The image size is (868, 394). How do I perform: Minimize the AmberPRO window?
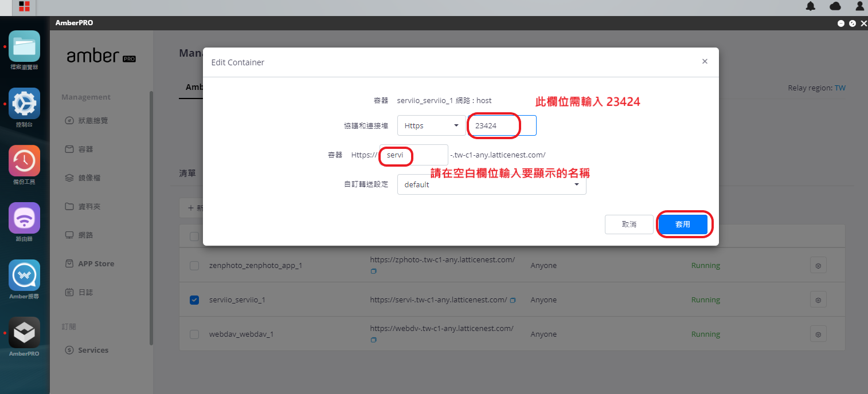click(841, 23)
